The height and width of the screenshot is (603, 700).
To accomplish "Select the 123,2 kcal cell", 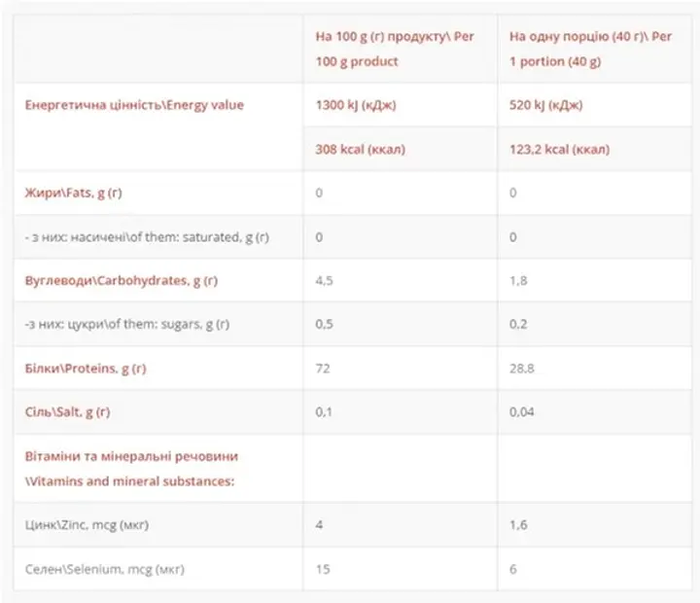I will 559,150.
